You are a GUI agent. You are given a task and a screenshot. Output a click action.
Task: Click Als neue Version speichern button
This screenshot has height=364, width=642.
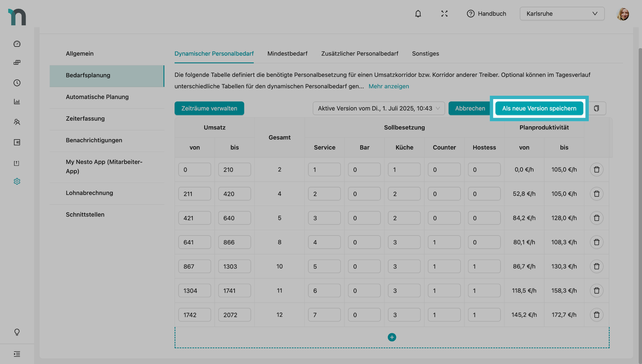pyautogui.click(x=539, y=108)
